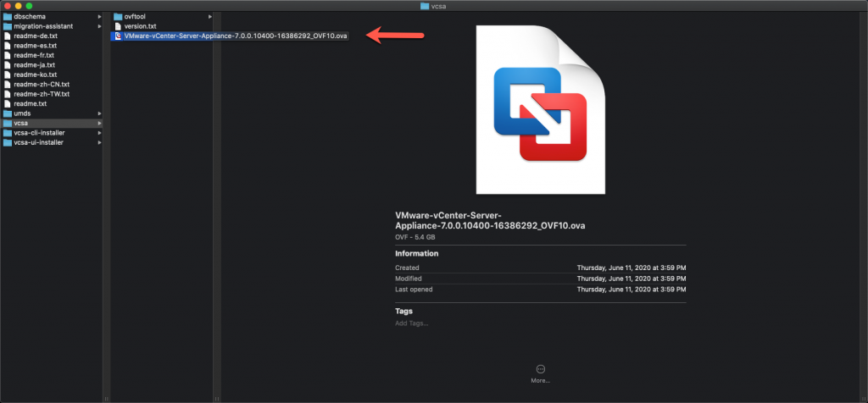The image size is (868, 403).
Task: Click the readme.txt file icon
Action: (8, 103)
